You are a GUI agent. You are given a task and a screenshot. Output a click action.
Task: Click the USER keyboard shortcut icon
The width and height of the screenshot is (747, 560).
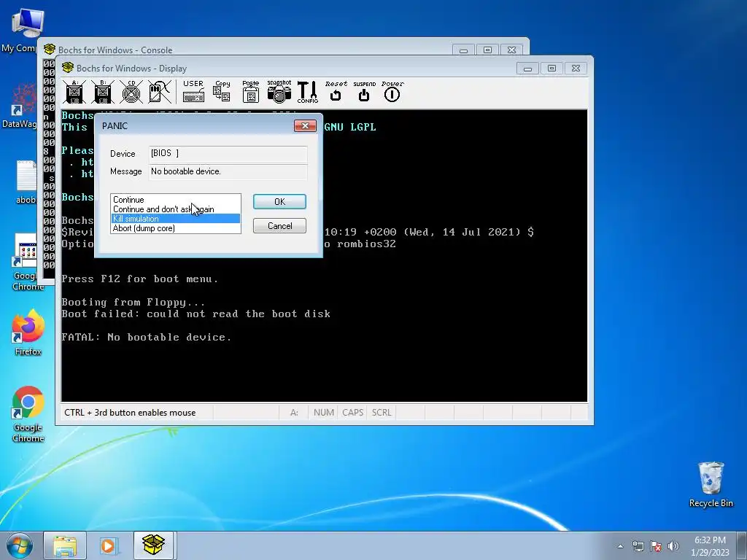tap(193, 91)
